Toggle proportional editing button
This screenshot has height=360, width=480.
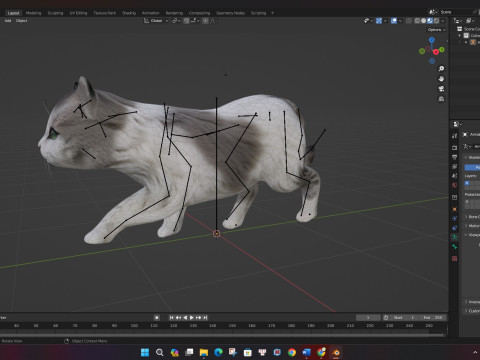(205, 21)
